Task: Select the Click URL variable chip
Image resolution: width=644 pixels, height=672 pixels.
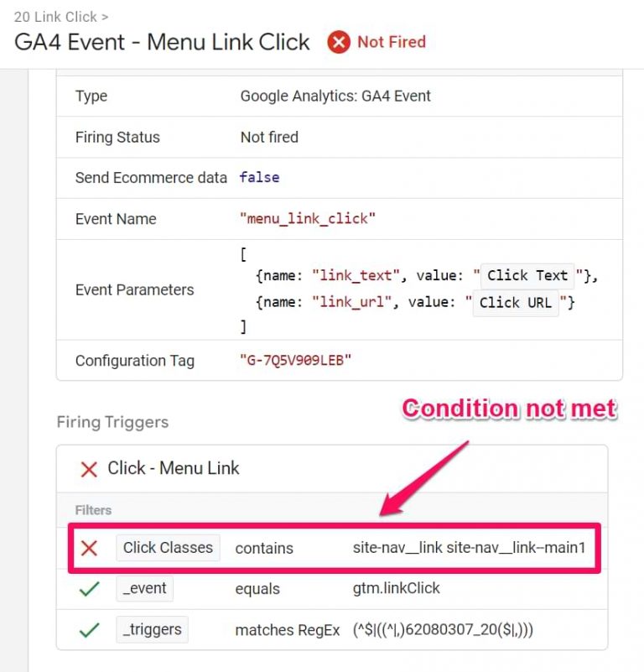Action: [516, 303]
